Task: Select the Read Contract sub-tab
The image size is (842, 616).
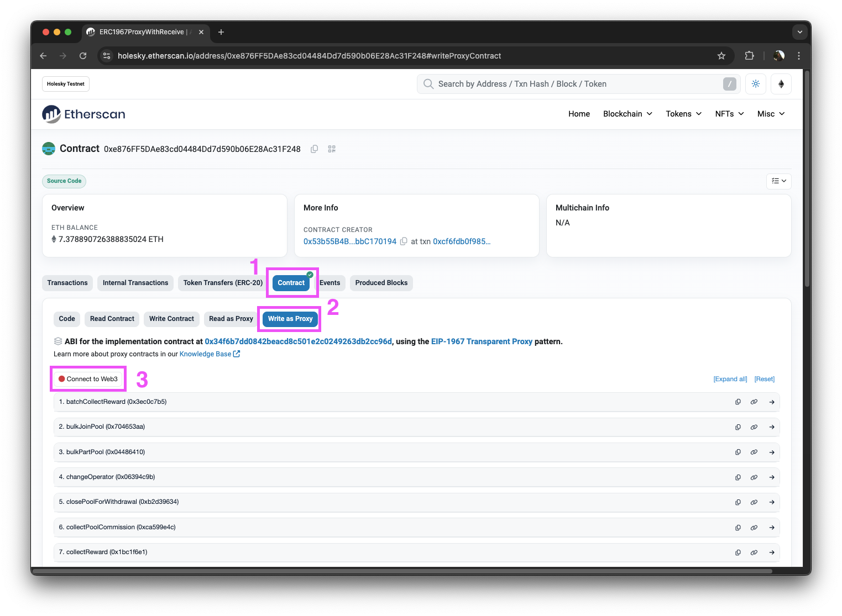Action: tap(112, 319)
